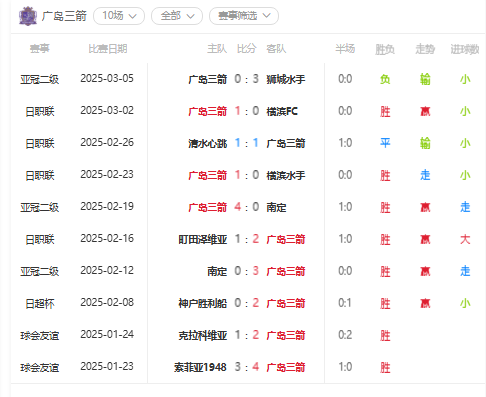Screen dimensions: 486x397
Task: Open the 10场 match count dropdown
Action: [119, 16]
